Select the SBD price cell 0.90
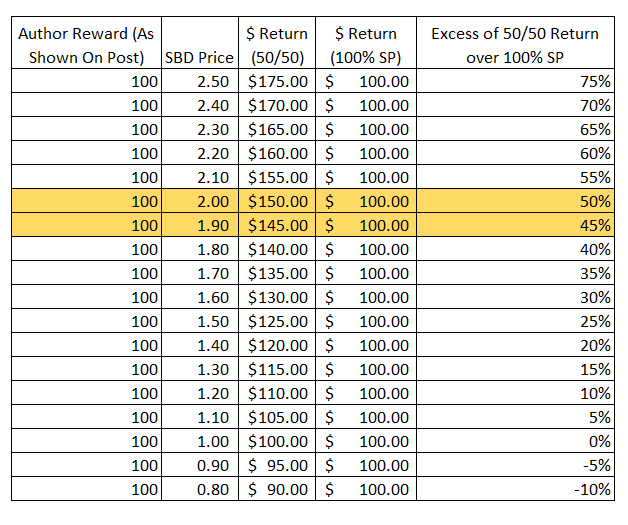 coord(200,466)
